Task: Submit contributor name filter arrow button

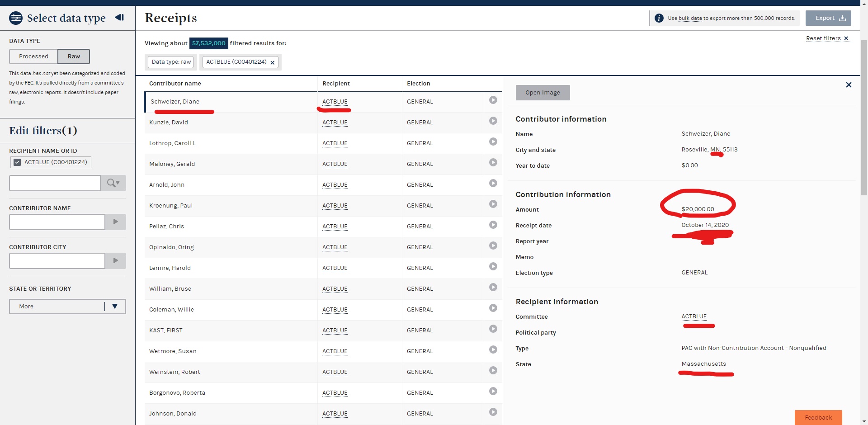Action: (x=115, y=222)
